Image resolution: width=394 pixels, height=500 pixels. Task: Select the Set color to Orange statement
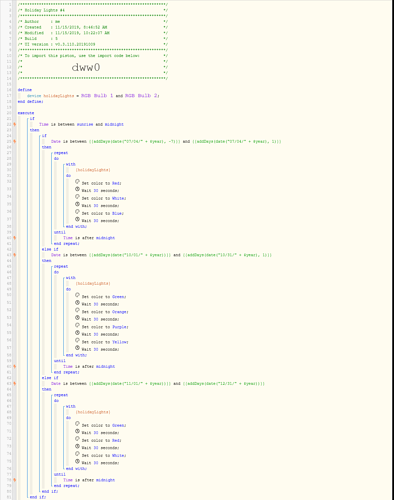[x=105, y=312]
